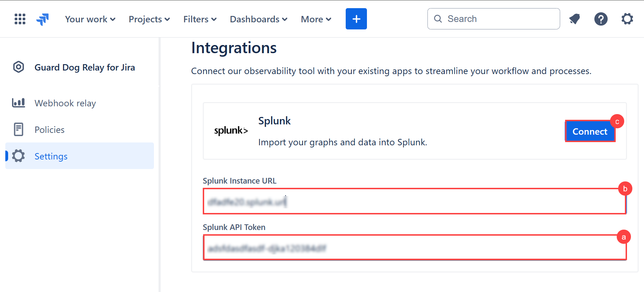Select Settings in sidebar
This screenshot has width=644, height=292.
[x=80, y=156]
